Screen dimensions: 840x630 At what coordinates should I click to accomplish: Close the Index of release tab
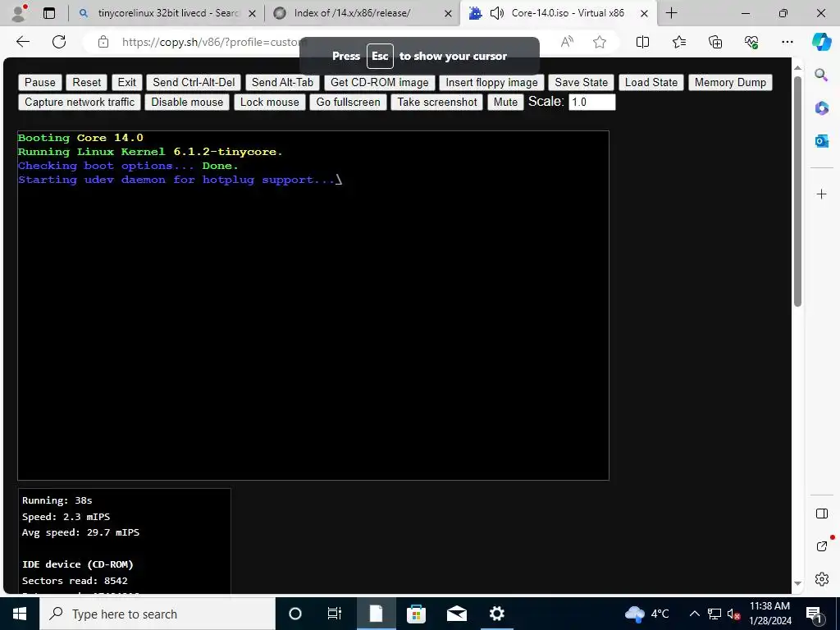(x=449, y=13)
